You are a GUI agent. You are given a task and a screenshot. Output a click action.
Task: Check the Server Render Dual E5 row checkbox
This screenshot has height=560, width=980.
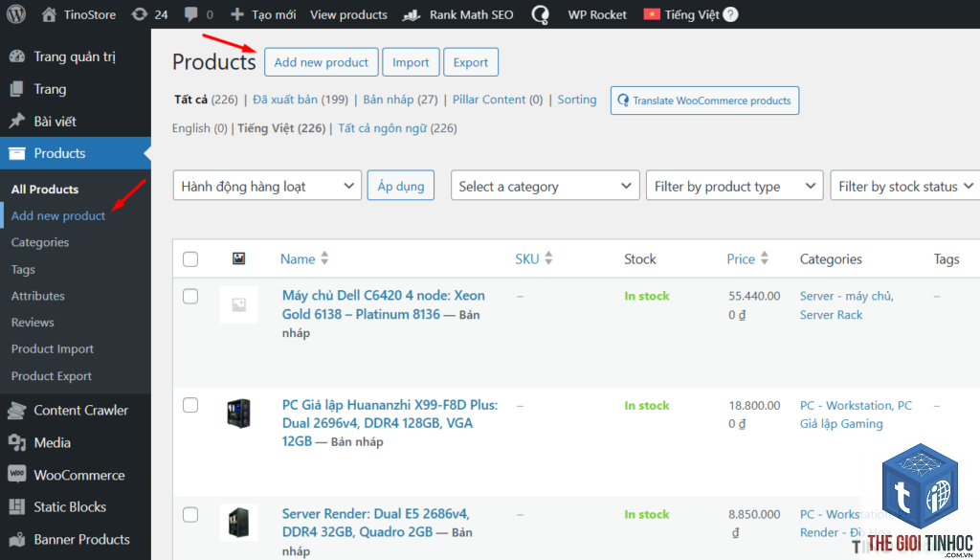coord(190,515)
